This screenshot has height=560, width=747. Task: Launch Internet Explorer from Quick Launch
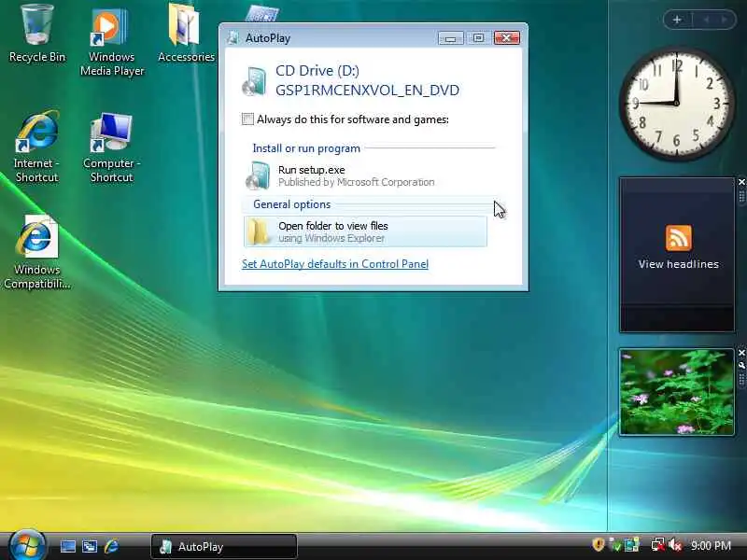111,546
